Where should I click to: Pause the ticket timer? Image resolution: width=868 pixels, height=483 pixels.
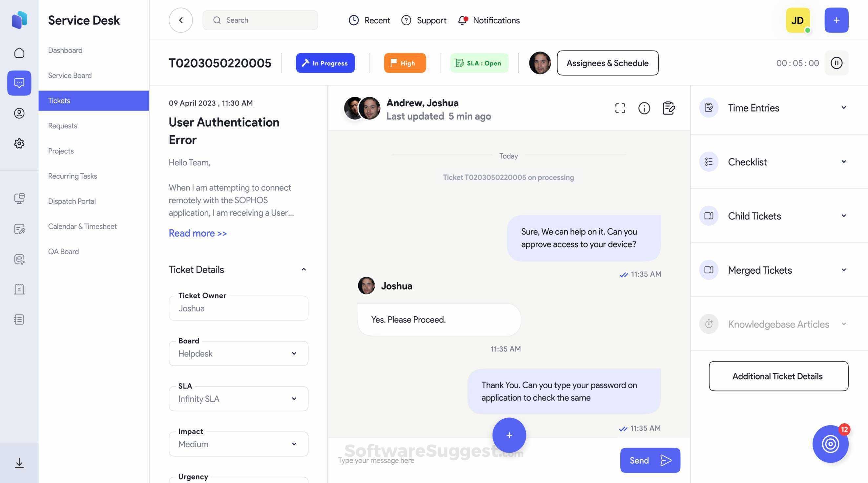[x=836, y=63]
